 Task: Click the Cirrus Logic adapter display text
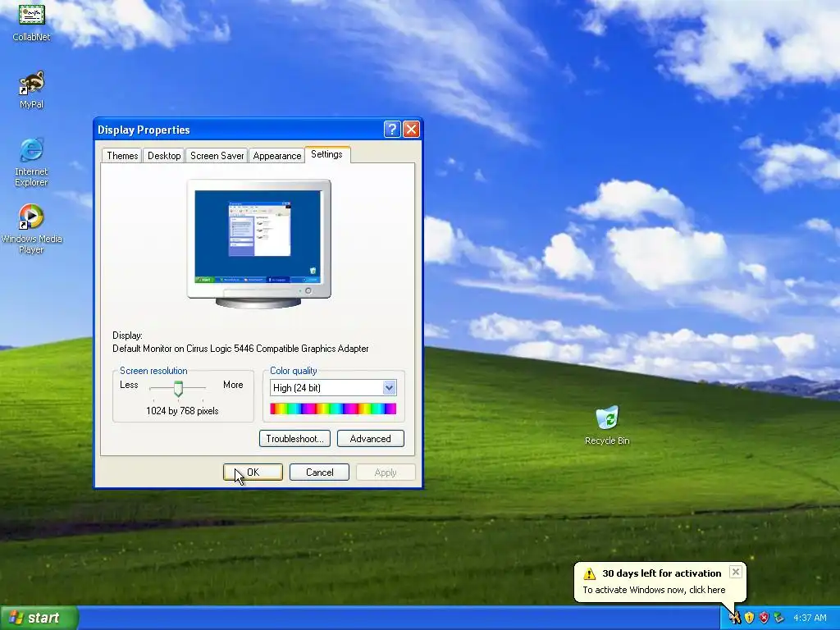[x=240, y=348]
